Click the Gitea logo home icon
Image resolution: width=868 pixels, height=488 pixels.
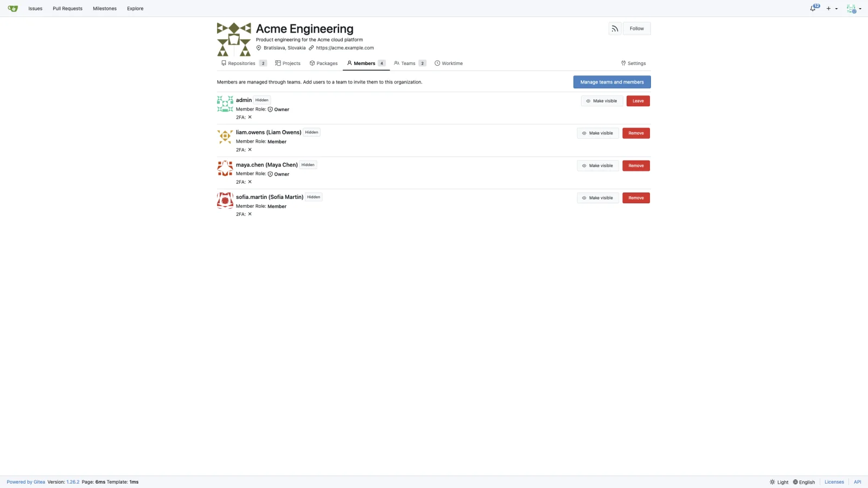pyautogui.click(x=13, y=9)
